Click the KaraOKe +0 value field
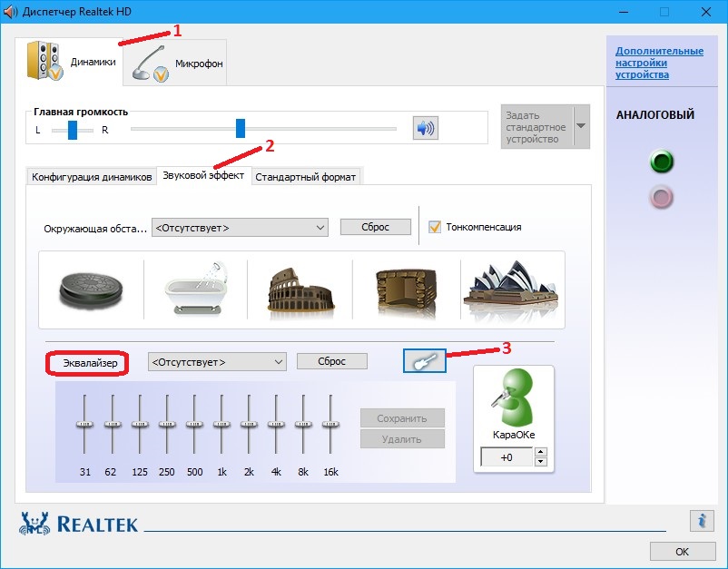The width and height of the screenshot is (728, 569). coord(507,457)
